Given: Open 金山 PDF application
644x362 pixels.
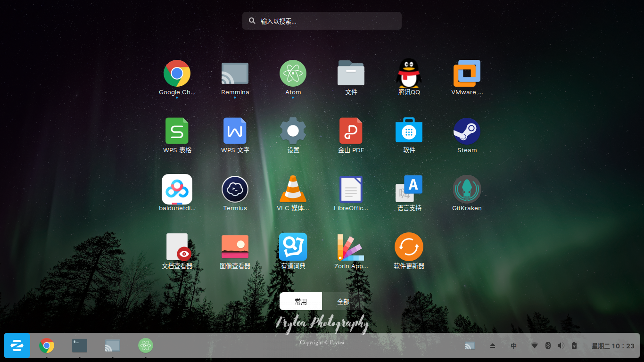Looking at the screenshot, I should click(351, 131).
